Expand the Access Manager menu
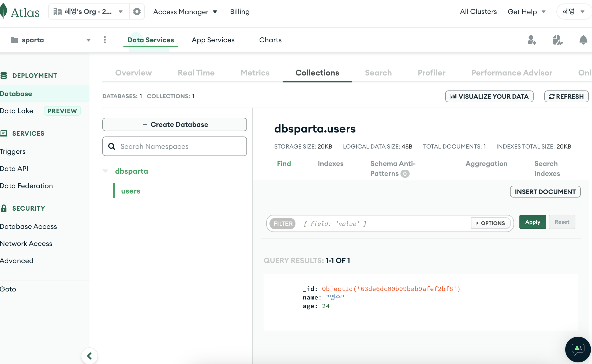Viewport: 592px width, 364px height. pyautogui.click(x=185, y=12)
